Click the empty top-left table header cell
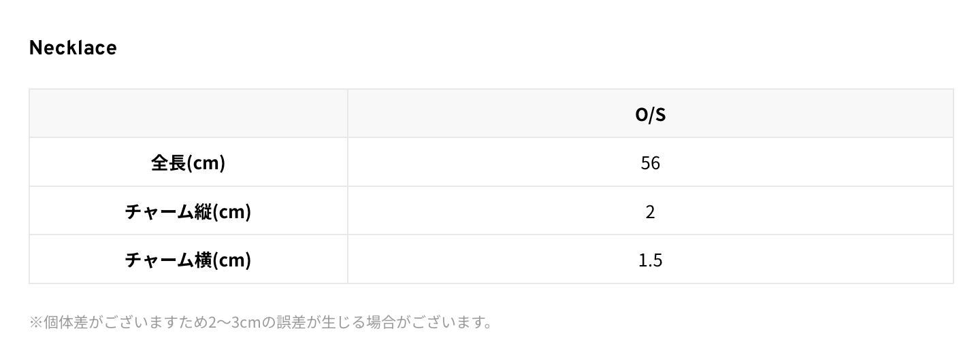Screen dimensions: 980x363 pos(189,114)
